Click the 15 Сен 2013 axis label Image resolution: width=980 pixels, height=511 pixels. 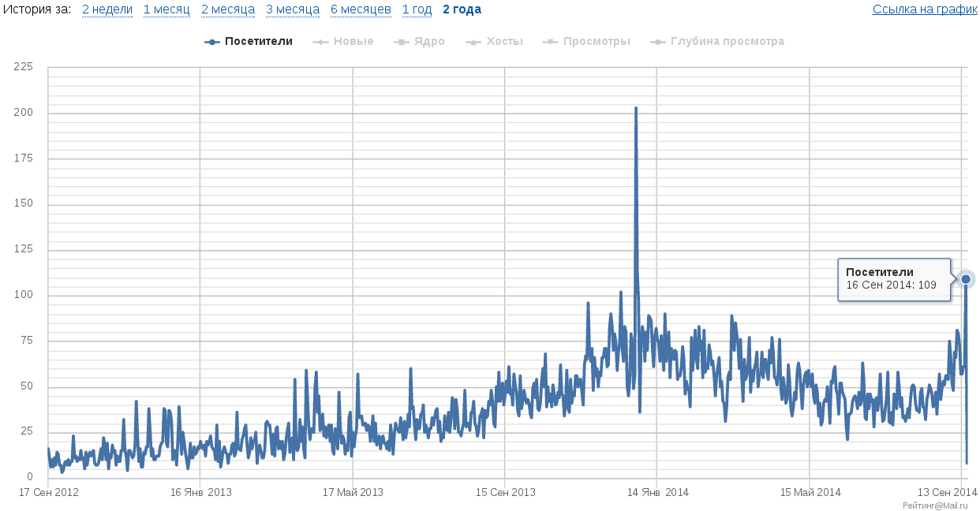[505, 492]
